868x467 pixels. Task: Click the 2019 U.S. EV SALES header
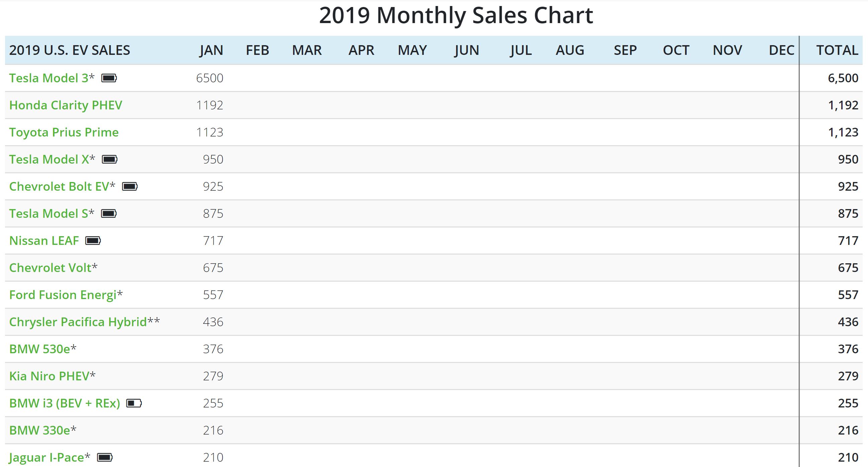[x=69, y=50]
